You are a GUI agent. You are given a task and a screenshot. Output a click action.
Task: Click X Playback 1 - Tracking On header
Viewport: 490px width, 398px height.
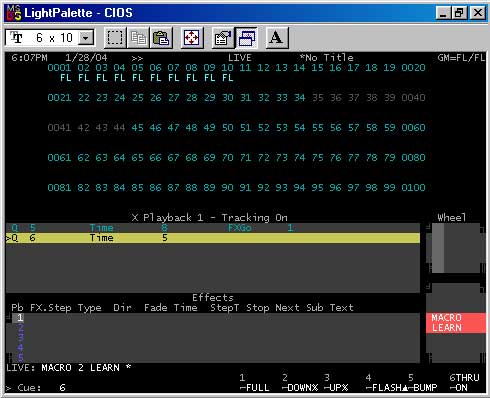210,218
